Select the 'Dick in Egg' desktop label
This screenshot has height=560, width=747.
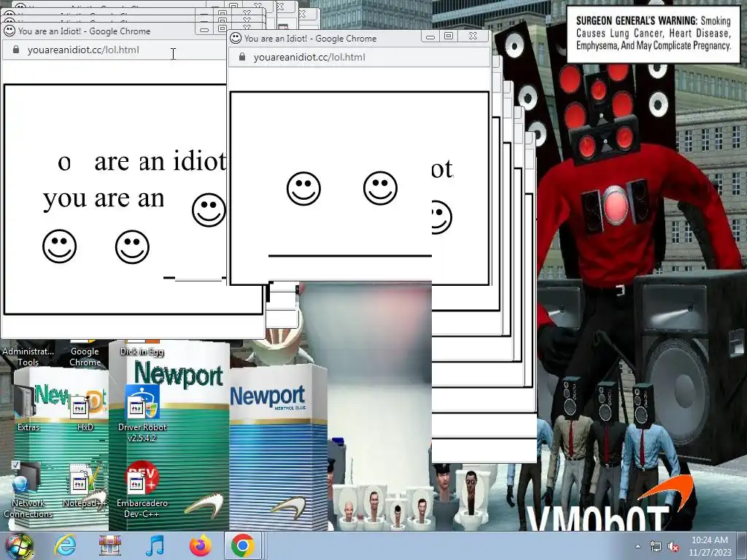pyautogui.click(x=142, y=351)
